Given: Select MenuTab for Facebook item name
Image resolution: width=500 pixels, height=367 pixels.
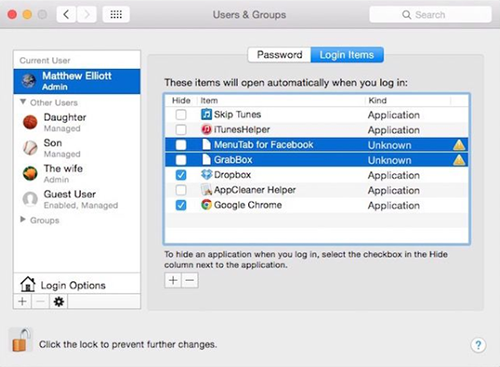Looking at the screenshot, I should (x=264, y=145).
